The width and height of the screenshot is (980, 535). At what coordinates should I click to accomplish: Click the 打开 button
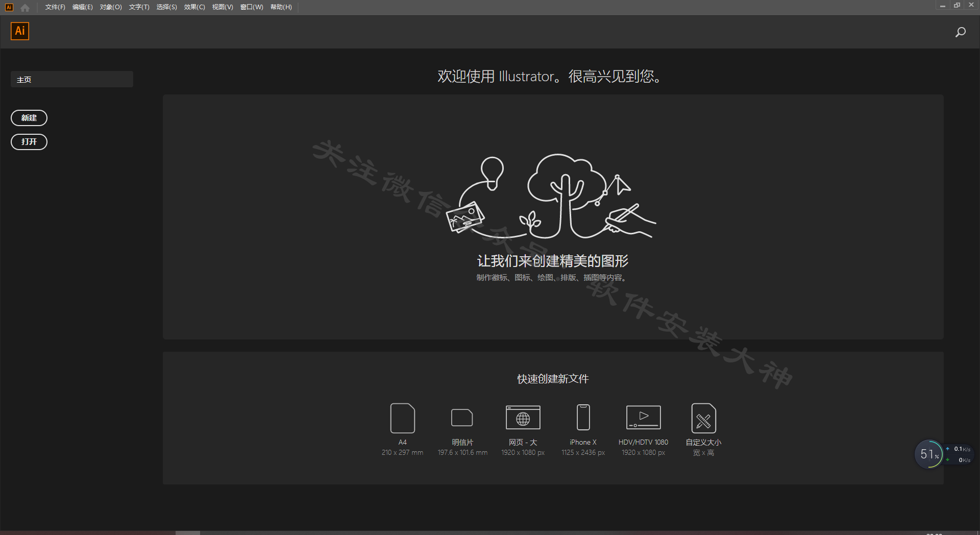pyautogui.click(x=29, y=142)
